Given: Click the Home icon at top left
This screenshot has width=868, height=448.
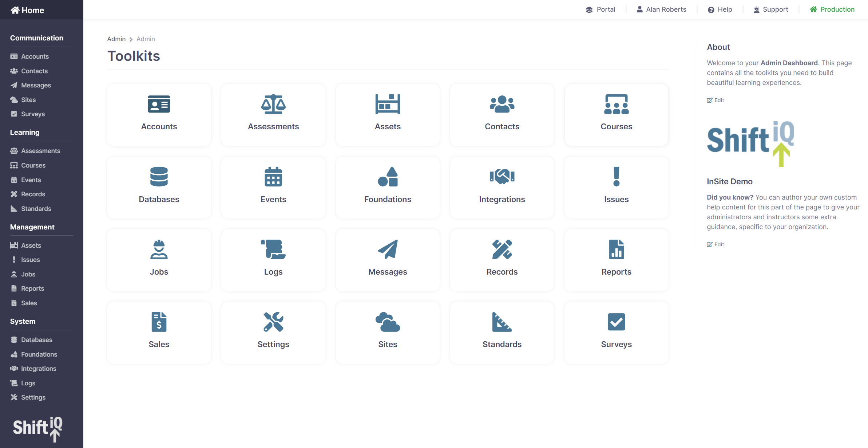Looking at the screenshot, I should 15,9.
